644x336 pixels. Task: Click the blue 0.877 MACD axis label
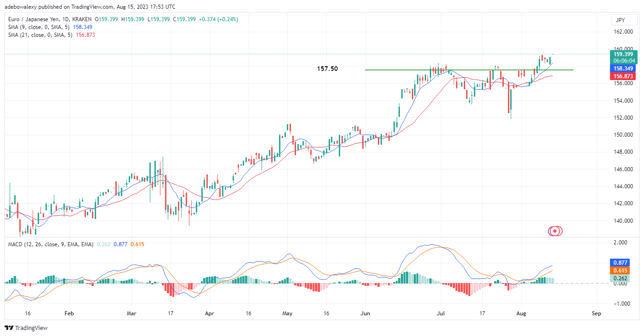point(620,263)
